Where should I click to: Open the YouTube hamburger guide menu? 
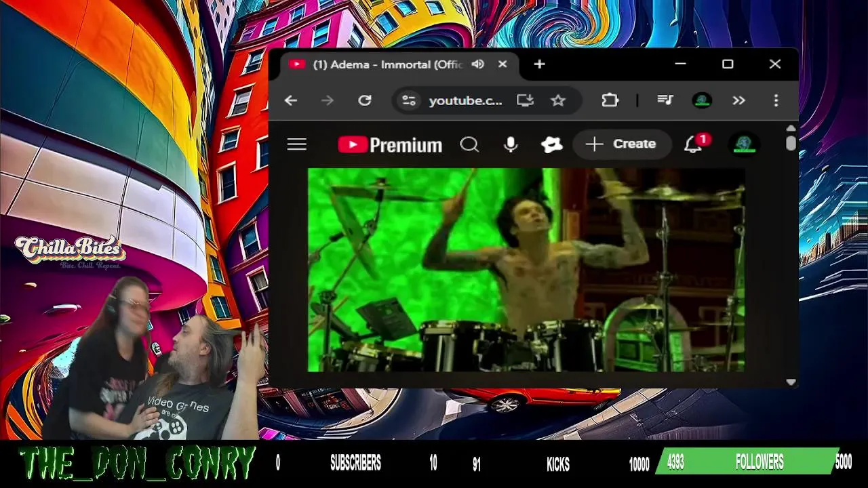(297, 144)
